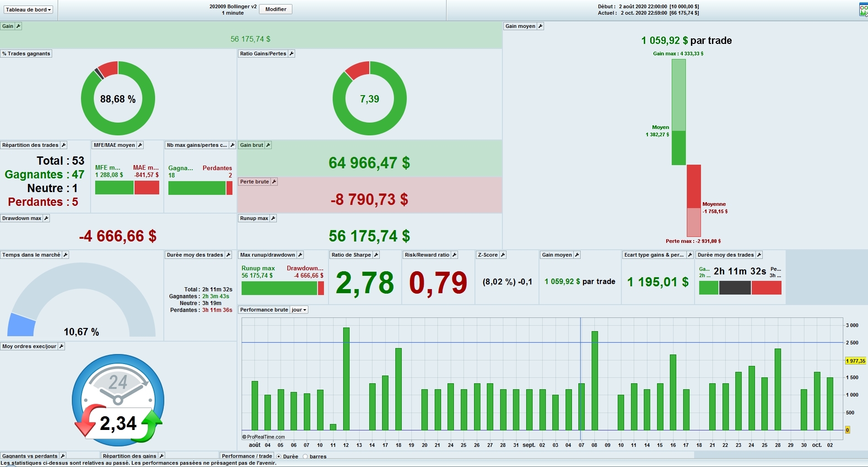
Task: Open the wrench icon for Temps dans le marché
Action: pyautogui.click(x=65, y=255)
